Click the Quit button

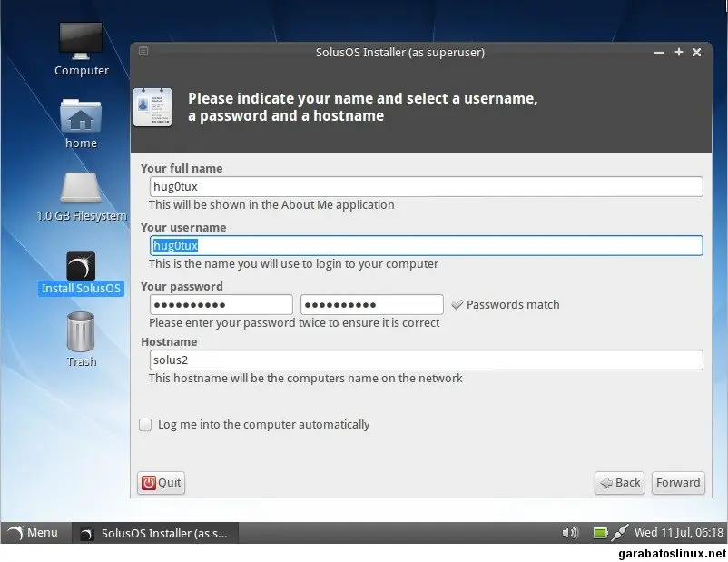[x=161, y=483]
